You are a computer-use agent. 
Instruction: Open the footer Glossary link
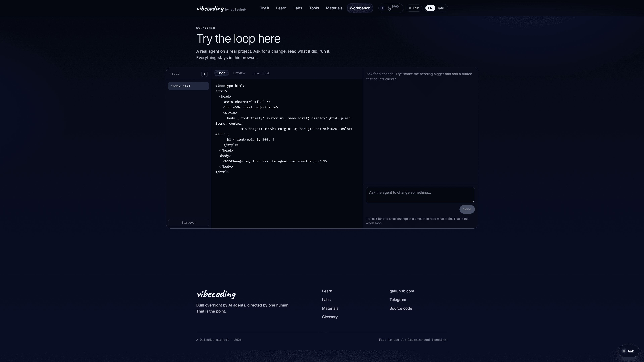330,317
